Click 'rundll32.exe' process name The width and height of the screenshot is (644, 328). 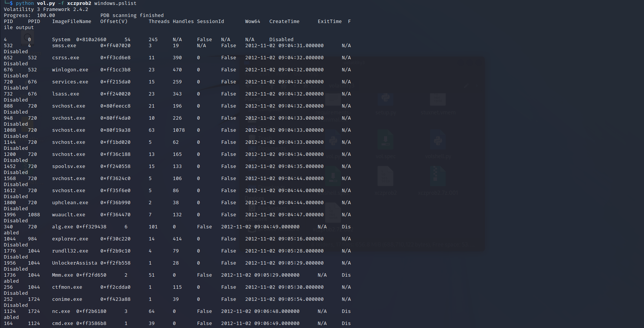70,251
